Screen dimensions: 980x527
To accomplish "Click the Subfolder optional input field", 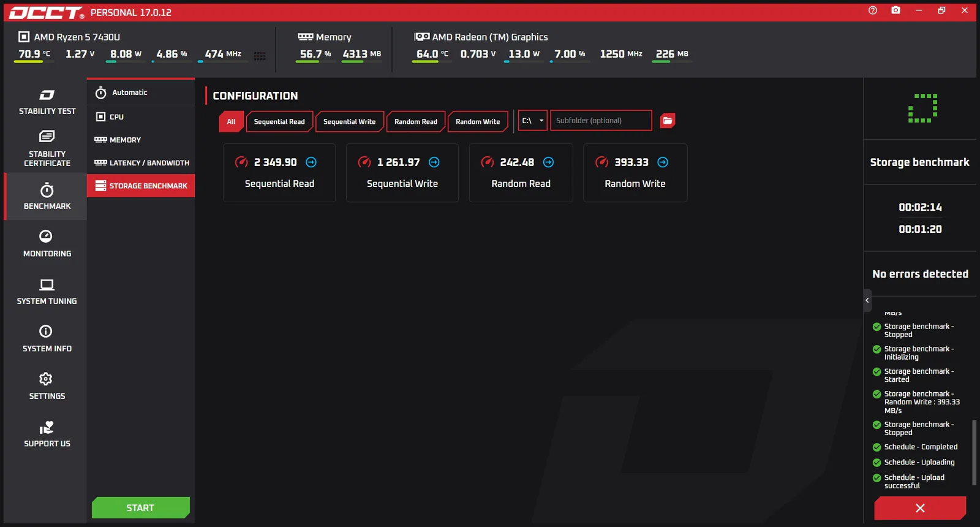I will click(x=601, y=121).
